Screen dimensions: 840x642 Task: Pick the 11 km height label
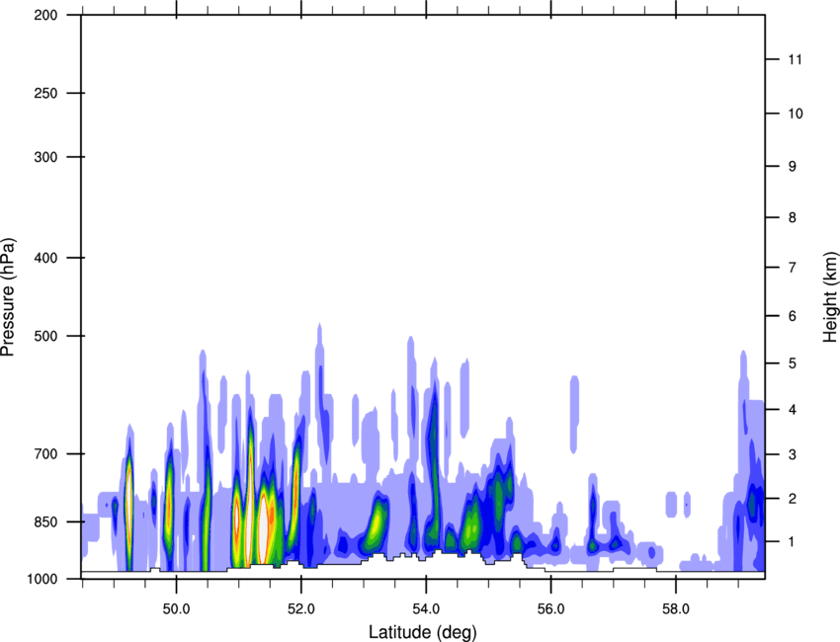(x=795, y=59)
